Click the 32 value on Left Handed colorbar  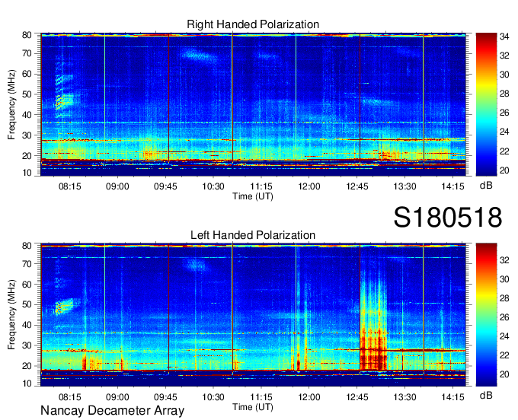[x=504, y=260]
